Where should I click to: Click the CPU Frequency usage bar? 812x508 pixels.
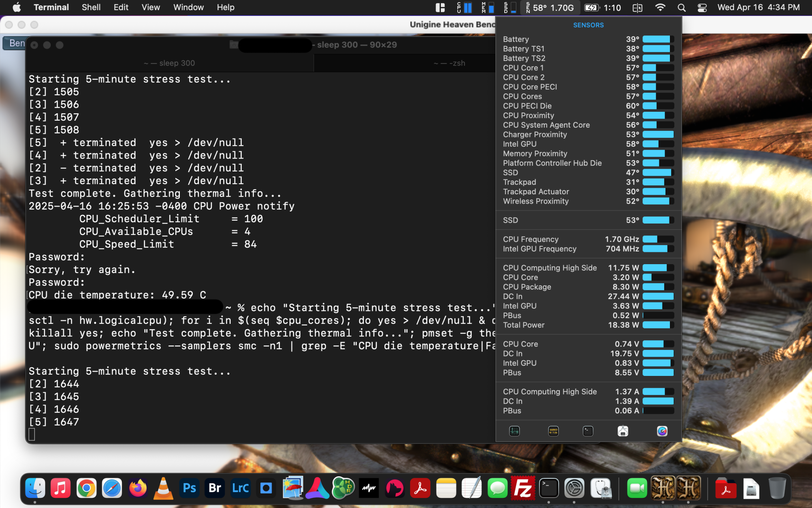click(658, 239)
